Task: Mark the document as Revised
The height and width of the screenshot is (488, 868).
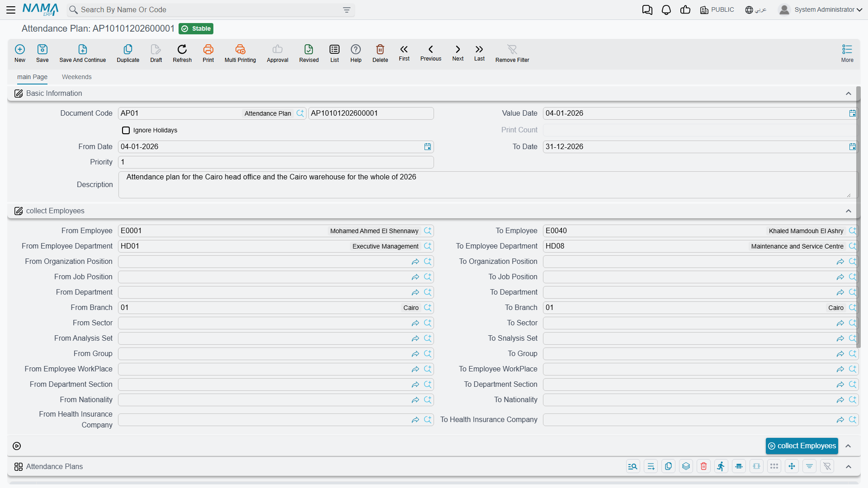Action: [x=309, y=53]
